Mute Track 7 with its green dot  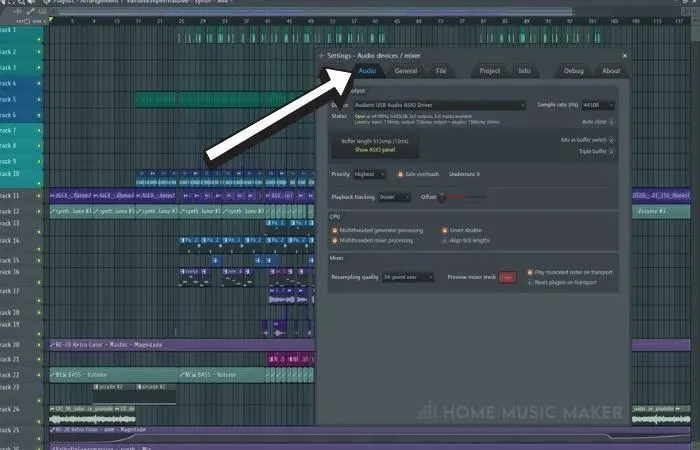pyautogui.click(x=39, y=131)
